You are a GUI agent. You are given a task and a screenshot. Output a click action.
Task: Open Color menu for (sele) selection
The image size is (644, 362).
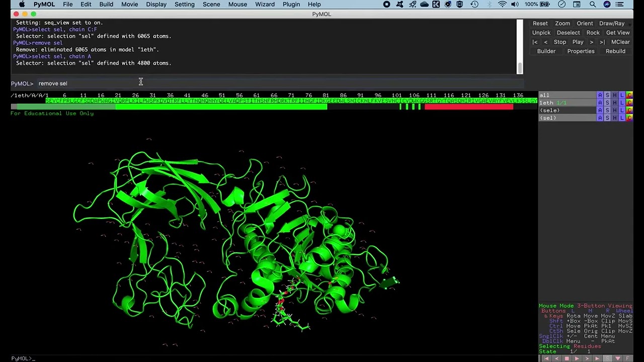(629, 110)
